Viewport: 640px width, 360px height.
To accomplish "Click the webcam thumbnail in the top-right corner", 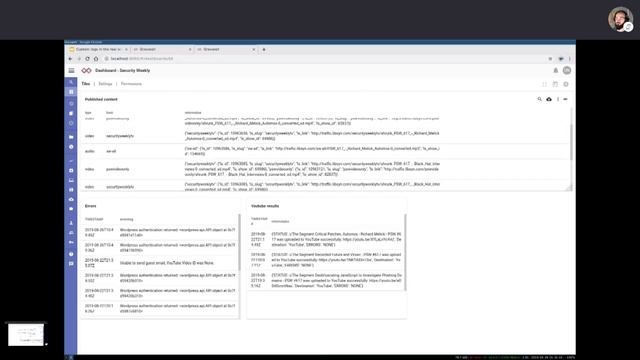I will [621, 19].
